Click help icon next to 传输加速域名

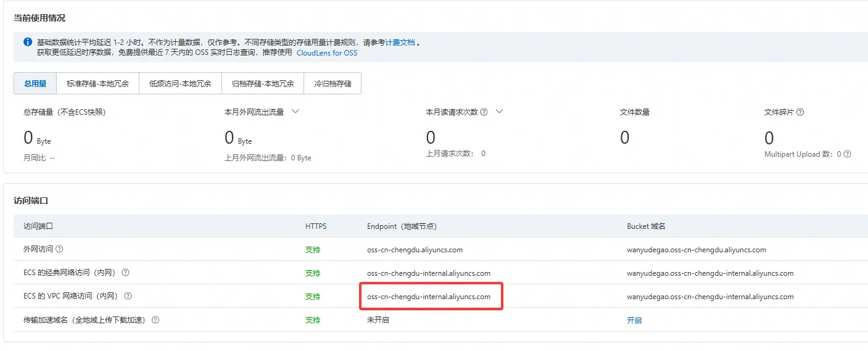[155, 320]
